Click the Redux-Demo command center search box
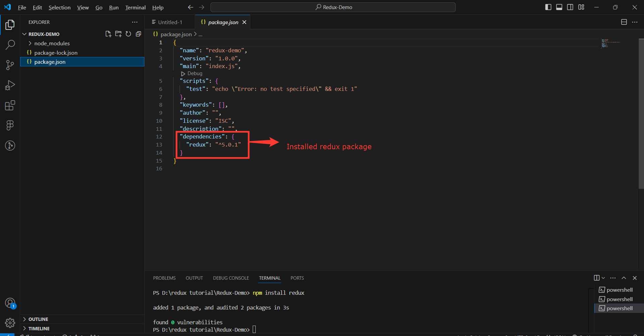The image size is (644, 336). pyautogui.click(x=333, y=7)
